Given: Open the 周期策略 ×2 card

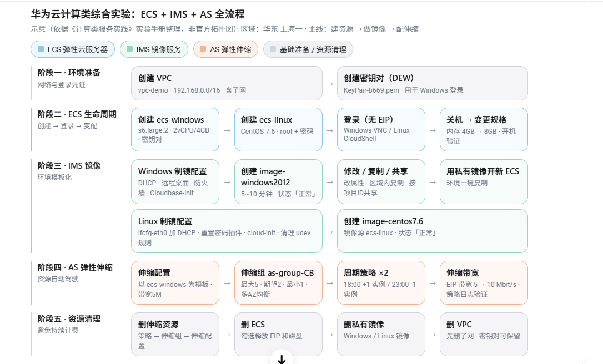Looking at the screenshot, I should (381, 282).
